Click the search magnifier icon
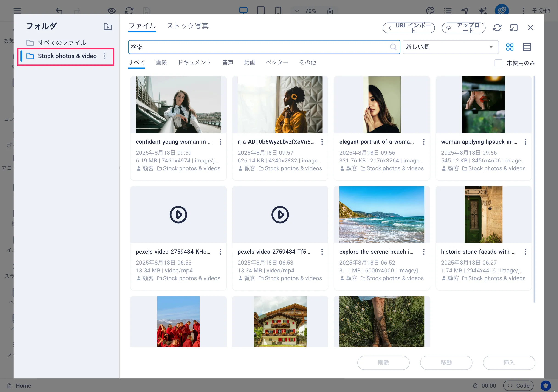558x392 pixels. (x=393, y=47)
